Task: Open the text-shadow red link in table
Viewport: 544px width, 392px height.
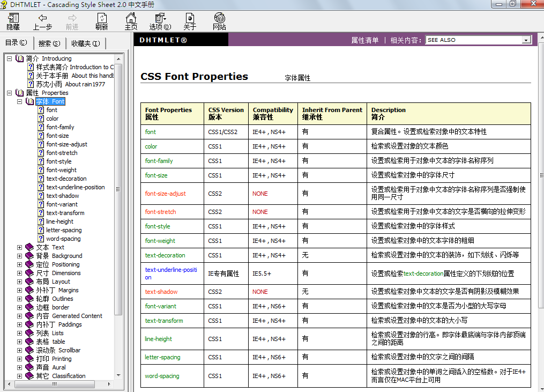Action: tap(161, 292)
